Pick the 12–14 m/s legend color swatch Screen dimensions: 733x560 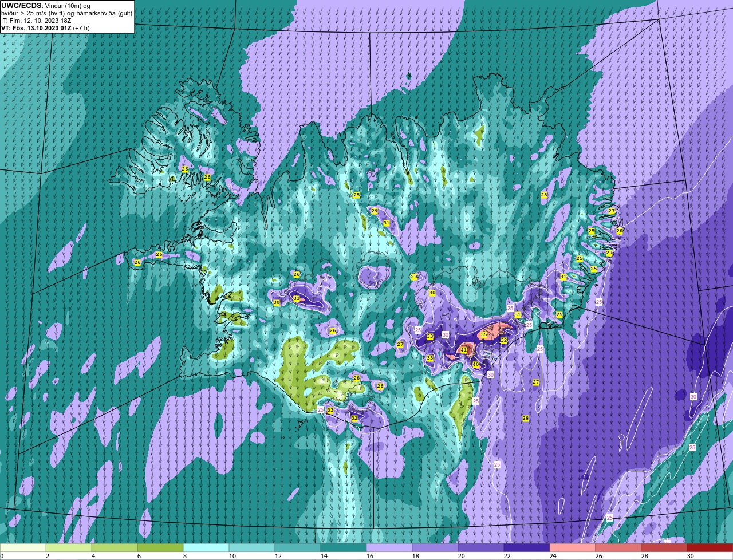(x=298, y=548)
